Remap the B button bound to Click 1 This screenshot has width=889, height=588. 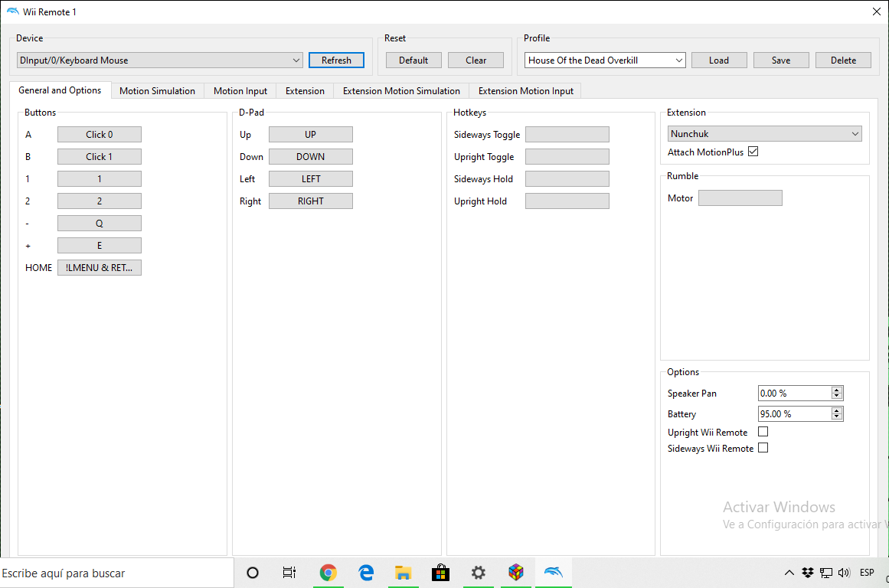pyautogui.click(x=100, y=156)
